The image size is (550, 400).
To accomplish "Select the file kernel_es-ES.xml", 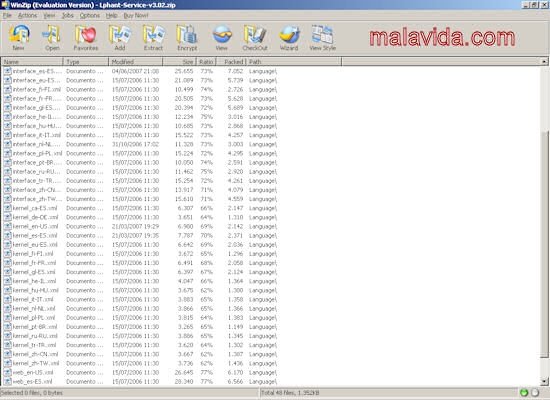I will point(35,235).
